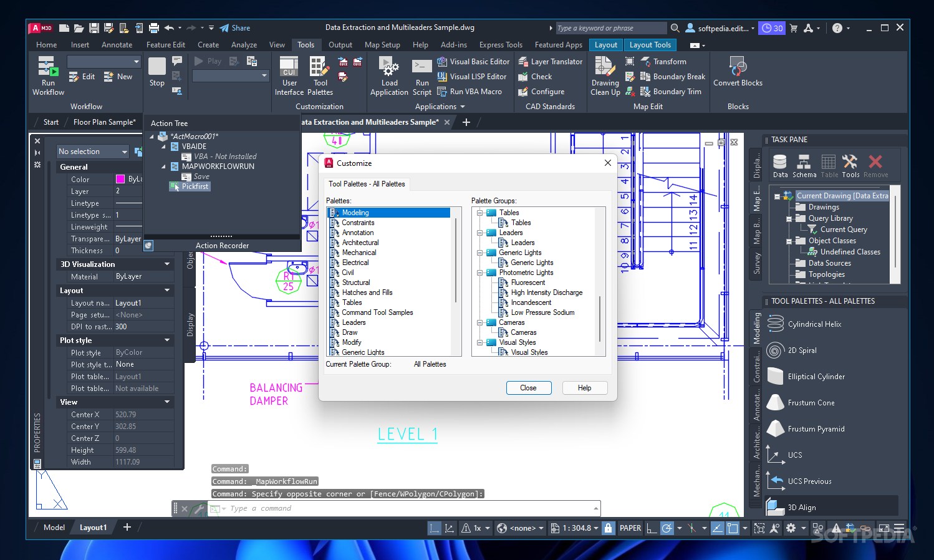Open the User Interface (CUI) tool
The image size is (934, 560).
[x=289, y=67]
